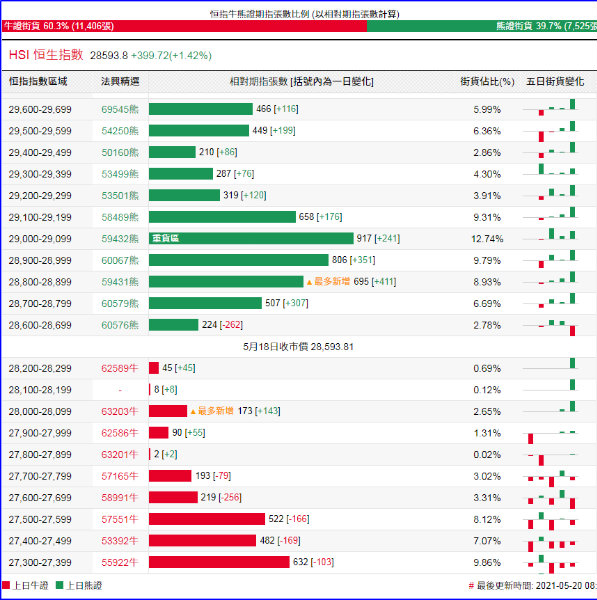Viewport: 597px width, 600px height.
Task: Click the green bear street goods 39.7% bar
Action: [x=482, y=26]
